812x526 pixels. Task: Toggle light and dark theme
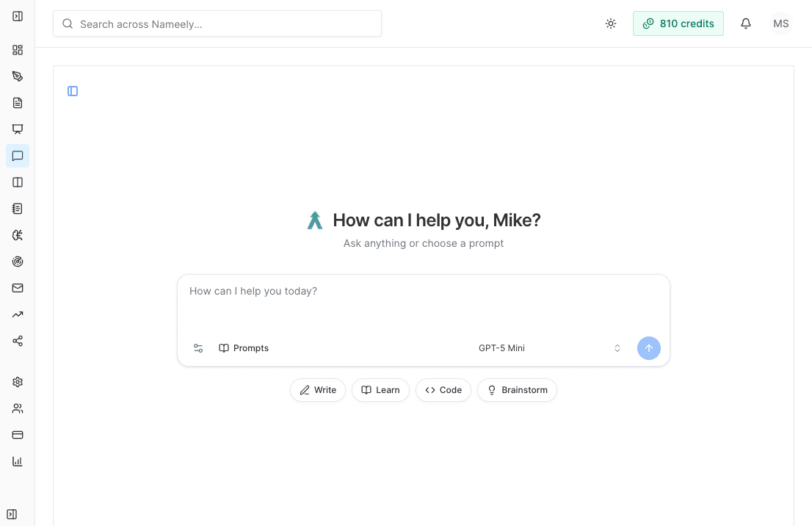[611, 24]
